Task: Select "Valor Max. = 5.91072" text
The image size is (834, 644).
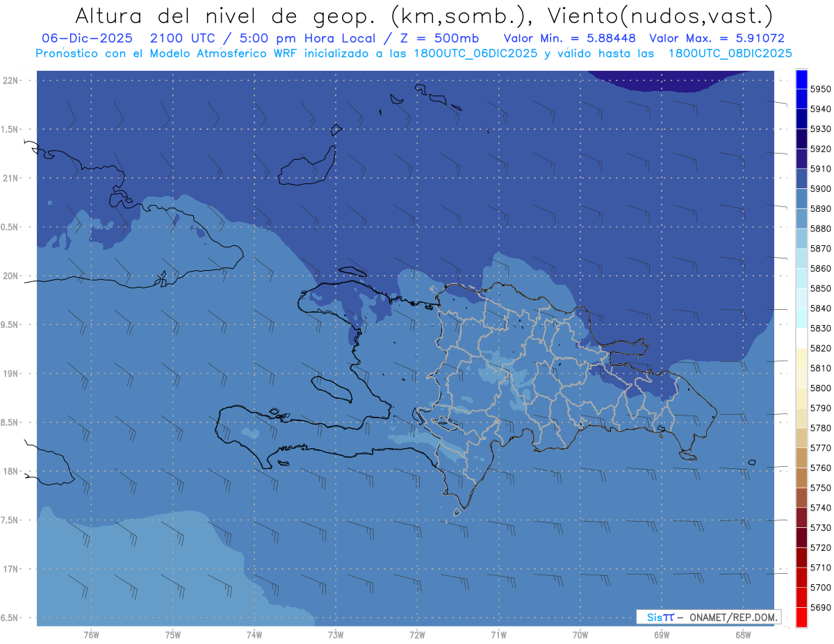Action: tap(717, 38)
